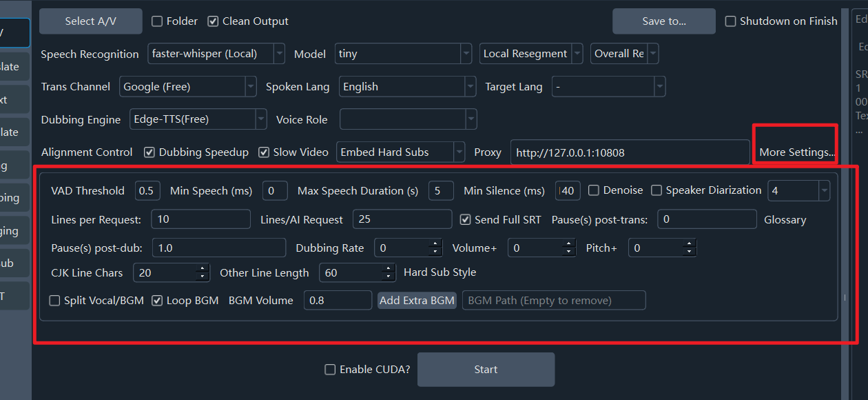This screenshot has width=868, height=400.
Task: Enable the Denoise option
Action: [594, 190]
